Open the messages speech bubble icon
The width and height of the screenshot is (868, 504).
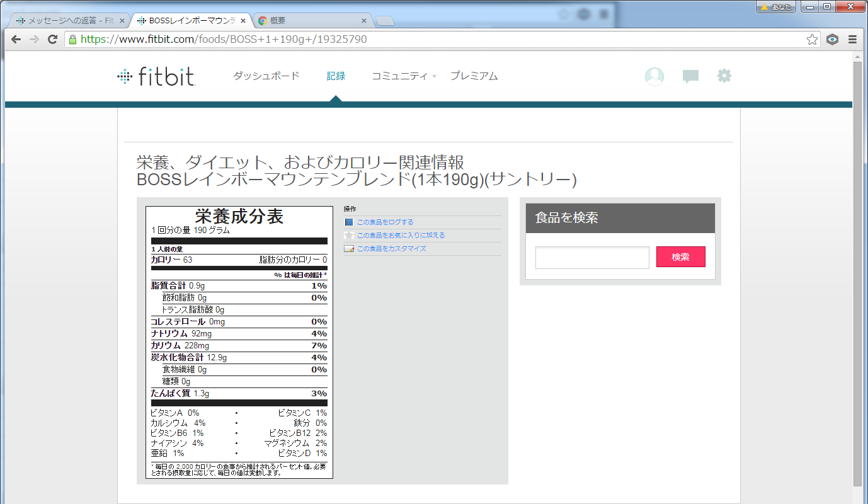(691, 77)
